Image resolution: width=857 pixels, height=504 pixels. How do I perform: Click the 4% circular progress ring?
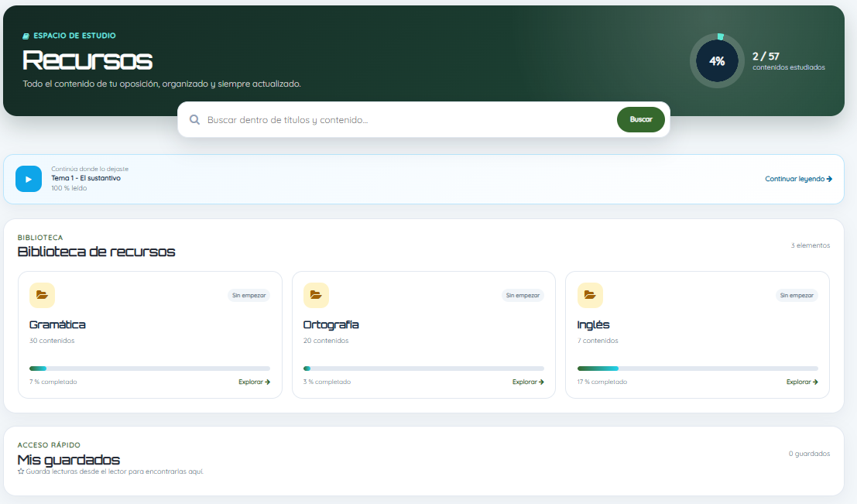click(x=717, y=60)
